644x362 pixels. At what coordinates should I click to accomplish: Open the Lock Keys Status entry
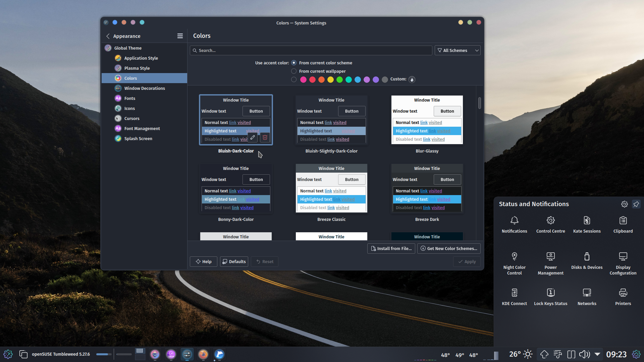pyautogui.click(x=550, y=297)
